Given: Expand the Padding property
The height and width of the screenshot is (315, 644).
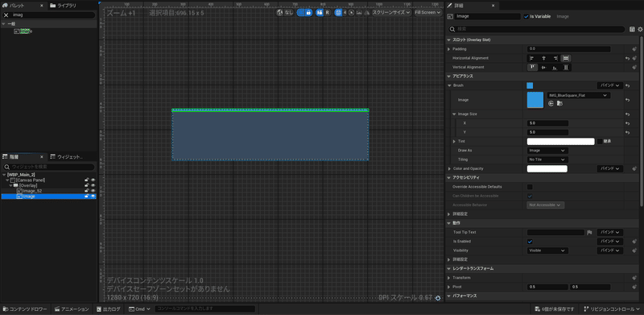Looking at the screenshot, I should pyautogui.click(x=449, y=49).
